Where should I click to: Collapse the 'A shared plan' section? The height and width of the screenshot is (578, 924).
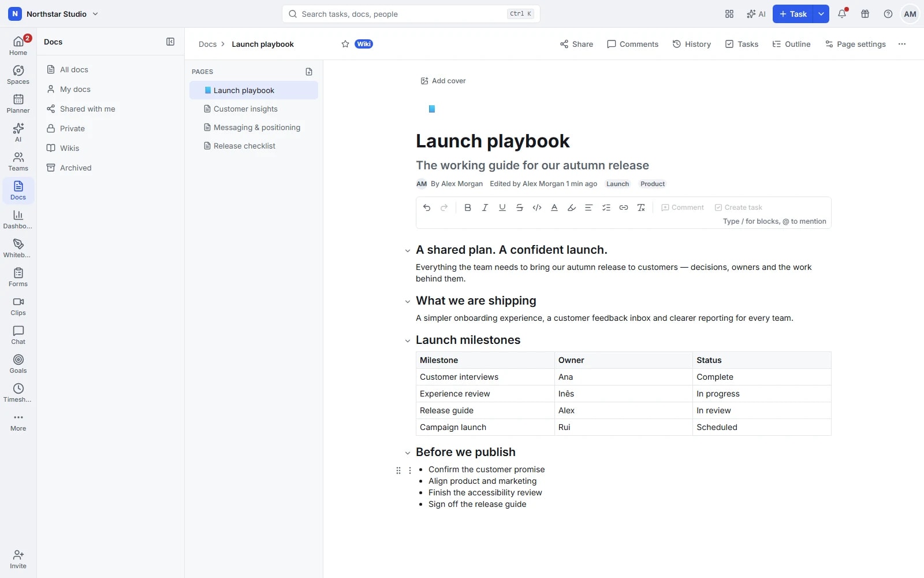[408, 251]
